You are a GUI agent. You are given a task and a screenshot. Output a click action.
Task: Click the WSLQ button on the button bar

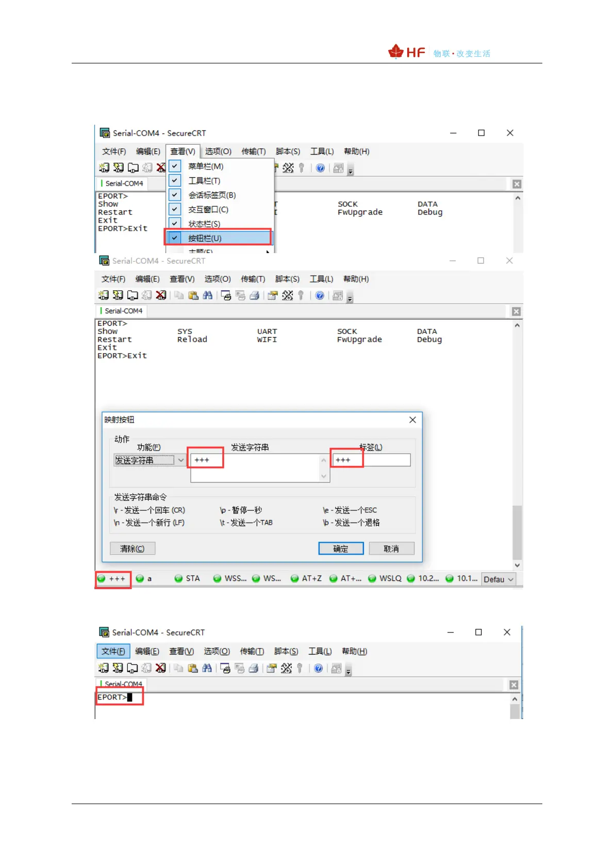tap(385, 579)
